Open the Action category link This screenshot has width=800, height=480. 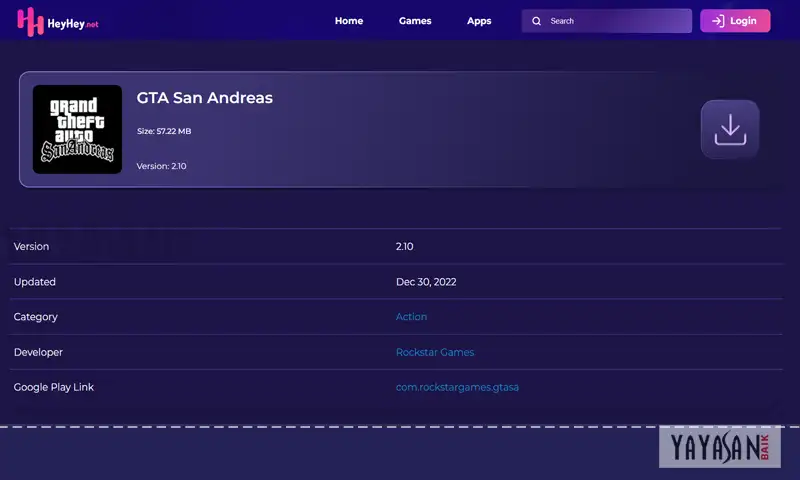[411, 317]
